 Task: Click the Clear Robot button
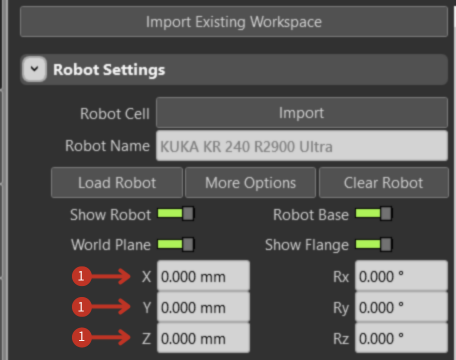pyautogui.click(x=384, y=183)
